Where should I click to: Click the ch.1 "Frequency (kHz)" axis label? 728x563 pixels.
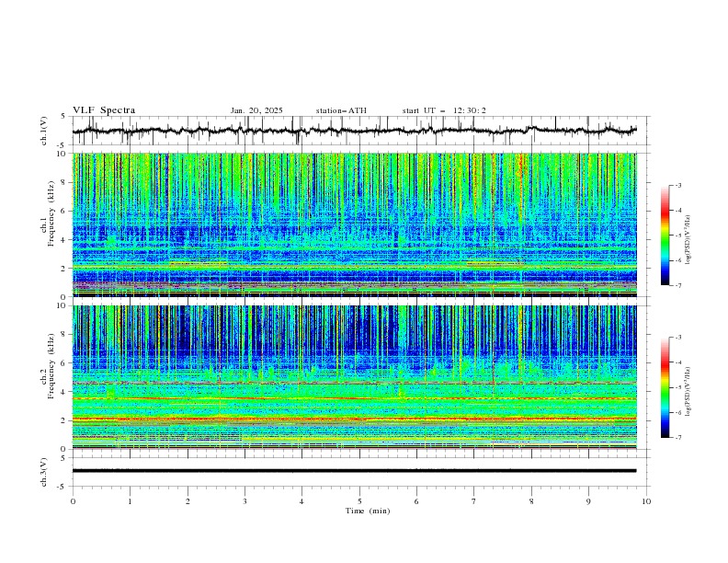(x=51, y=213)
